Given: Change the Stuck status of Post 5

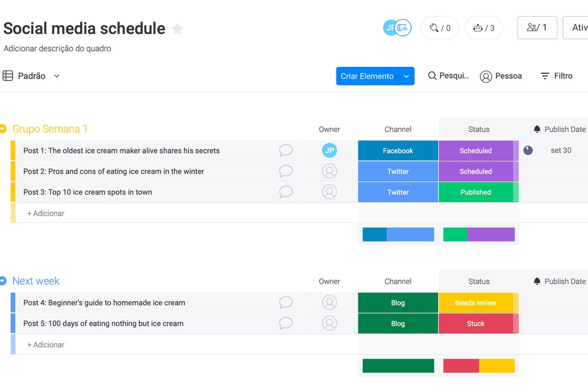Looking at the screenshot, I should pos(476,324).
